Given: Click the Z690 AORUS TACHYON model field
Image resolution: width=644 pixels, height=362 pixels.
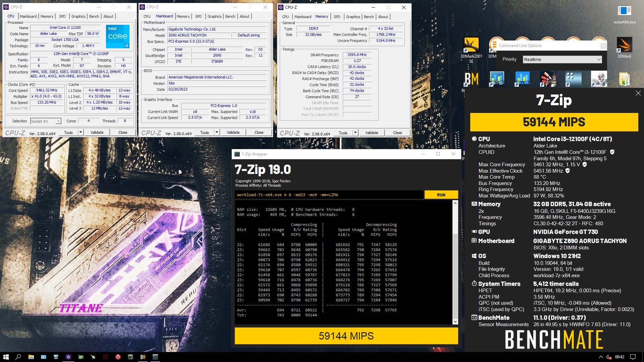Looking at the screenshot, I should click(x=199, y=35).
